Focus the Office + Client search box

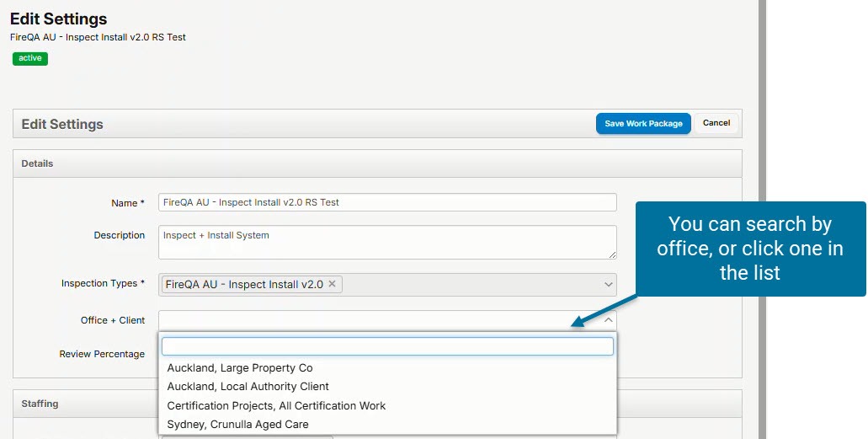click(x=387, y=346)
